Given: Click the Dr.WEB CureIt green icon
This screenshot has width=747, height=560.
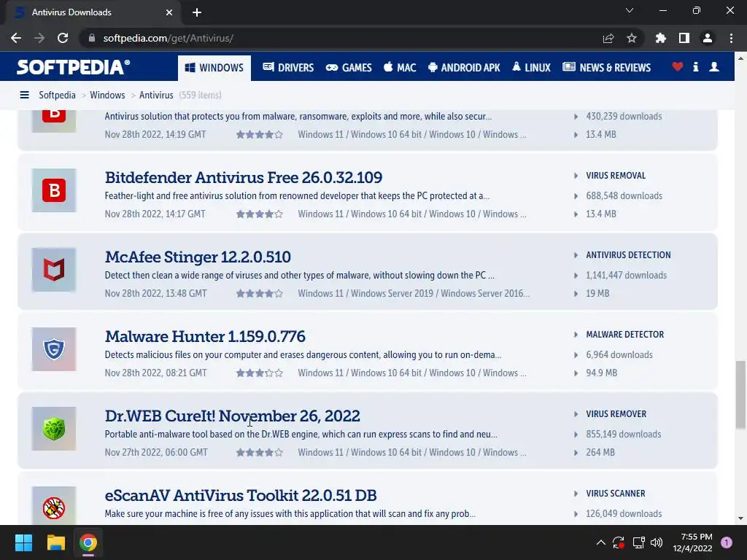Looking at the screenshot, I should 54,429.
